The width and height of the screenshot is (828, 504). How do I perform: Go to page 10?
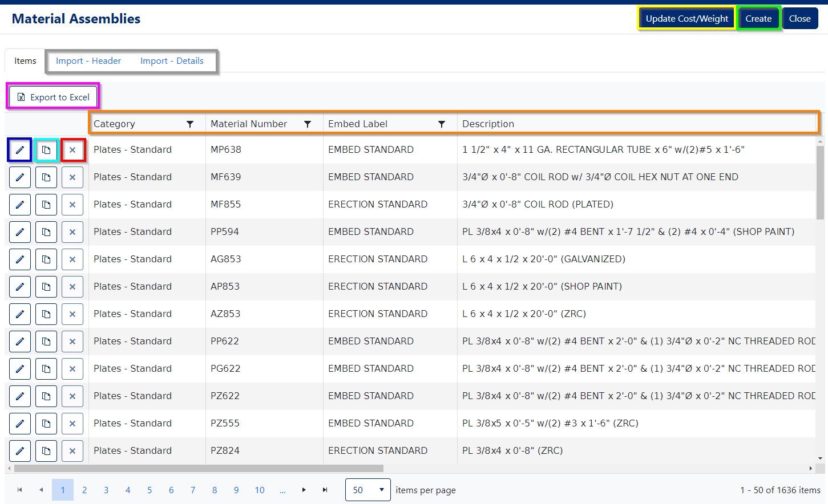click(260, 490)
